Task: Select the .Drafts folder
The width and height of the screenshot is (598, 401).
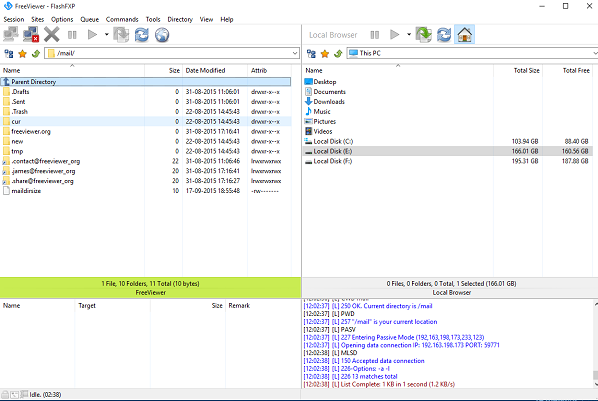Action: tap(146, 92)
